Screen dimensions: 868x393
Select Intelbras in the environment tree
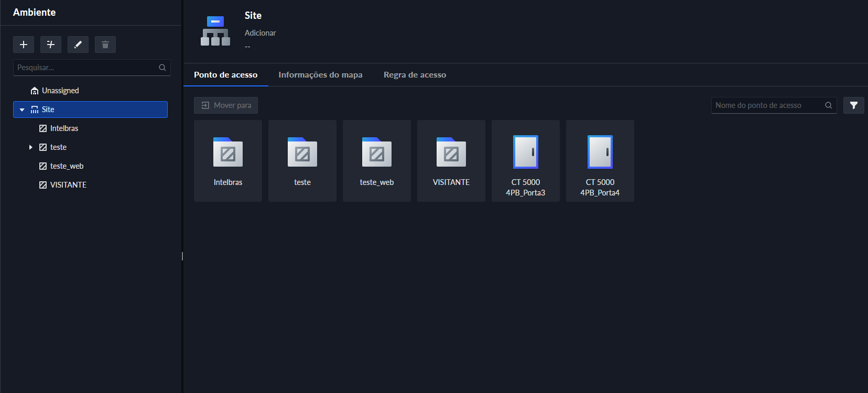pos(64,128)
